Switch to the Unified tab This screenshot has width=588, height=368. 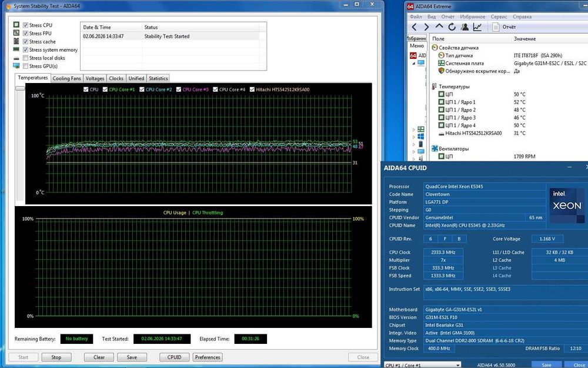(136, 78)
